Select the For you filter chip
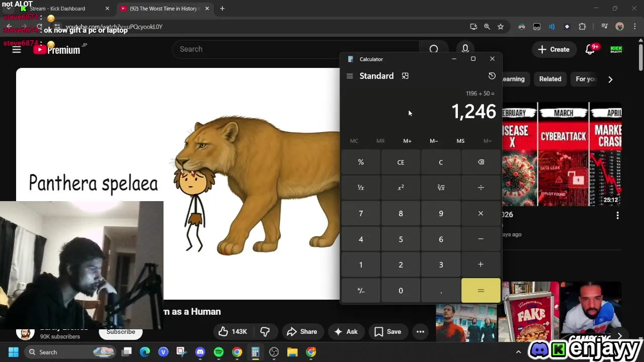The width and height of the screenshot is (644, 362). click(586, 79)
